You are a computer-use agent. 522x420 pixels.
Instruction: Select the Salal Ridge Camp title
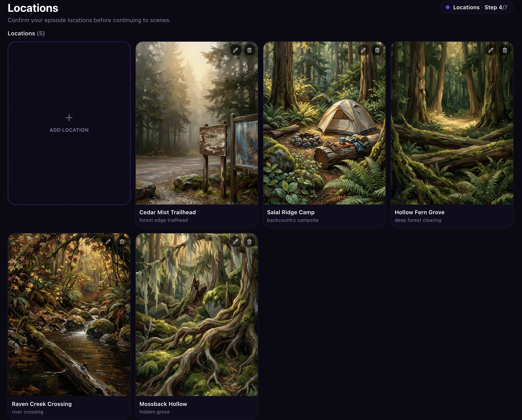pos(291,212)
